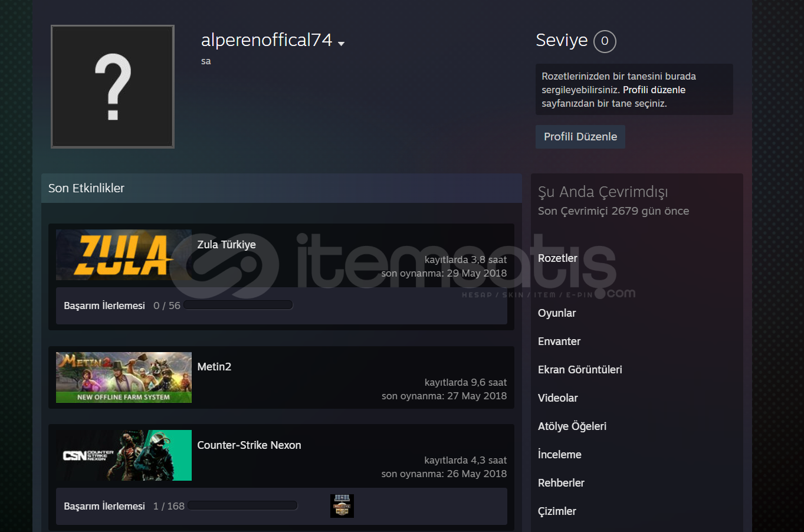This screenshot has height=532, width=804.
Task: Open Atölye Öğeleri
Action: point(572,426)
